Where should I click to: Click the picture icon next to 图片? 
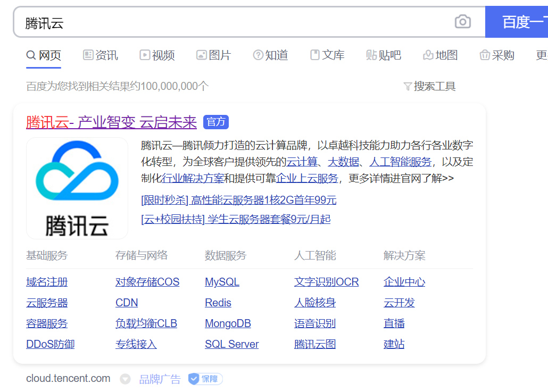coord(201,55)
